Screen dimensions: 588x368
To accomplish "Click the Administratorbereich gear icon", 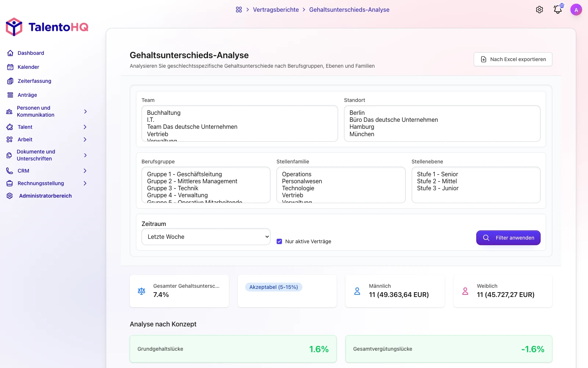I will (x=10, y=196).
